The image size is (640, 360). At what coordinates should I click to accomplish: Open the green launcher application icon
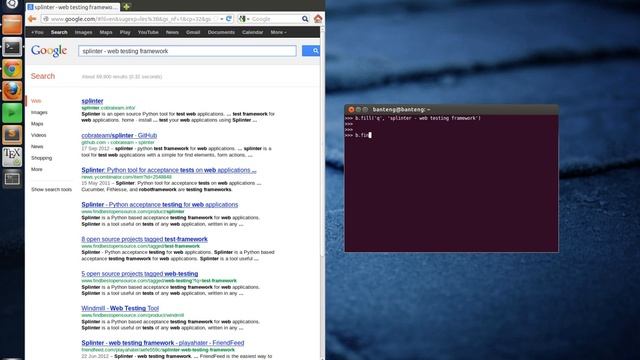click(x=12, y=113)
